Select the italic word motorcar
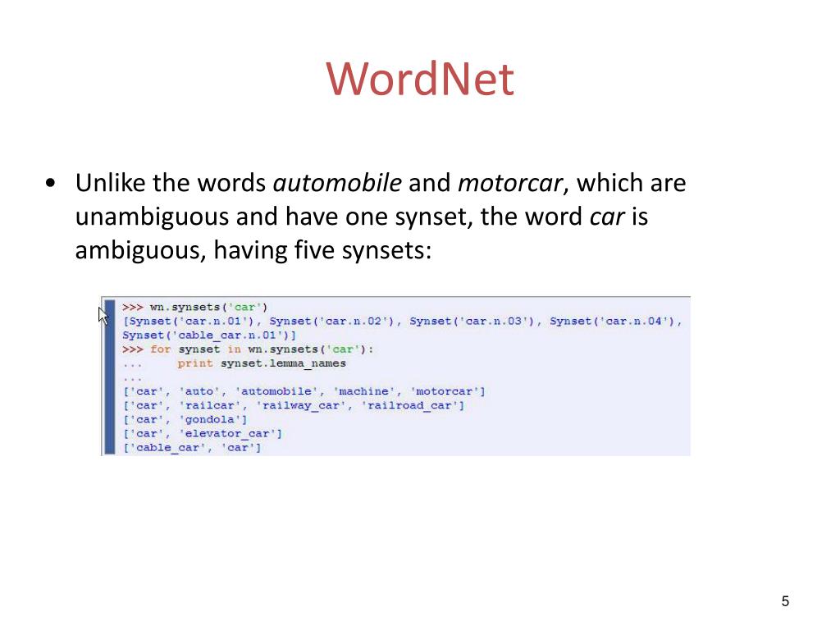The image size is (840, 630). [x=510, y=183]
